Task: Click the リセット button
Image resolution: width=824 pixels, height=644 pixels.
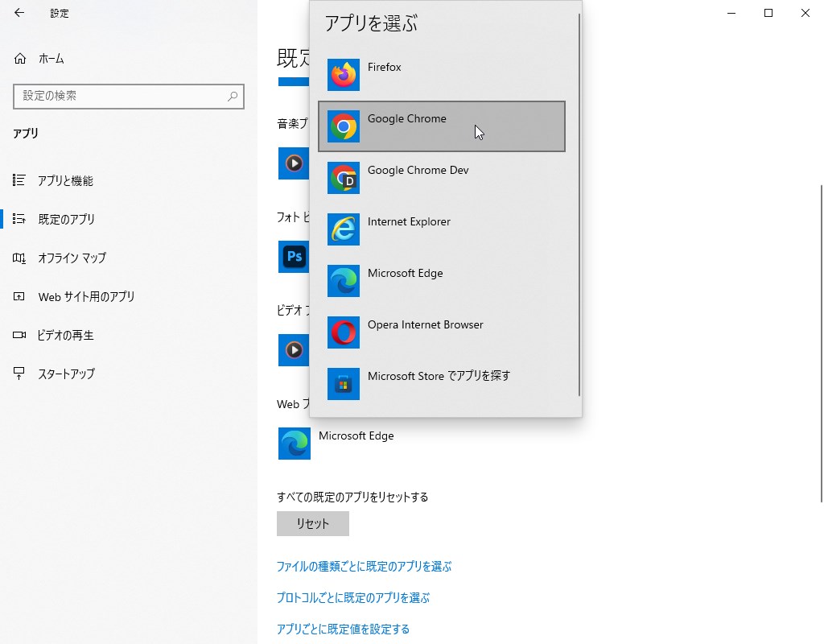Action: click(313, 523)
